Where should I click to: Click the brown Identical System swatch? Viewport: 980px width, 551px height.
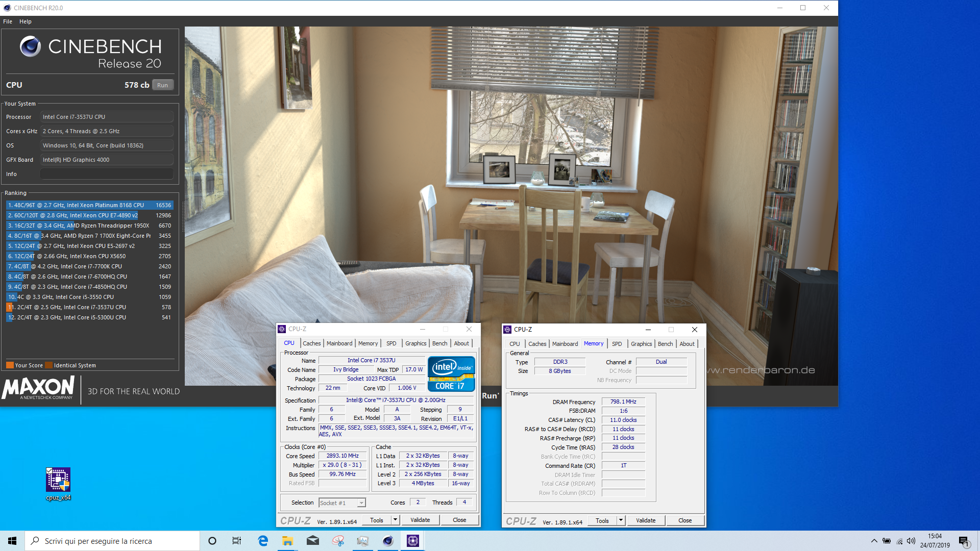(x=48, y=365)
